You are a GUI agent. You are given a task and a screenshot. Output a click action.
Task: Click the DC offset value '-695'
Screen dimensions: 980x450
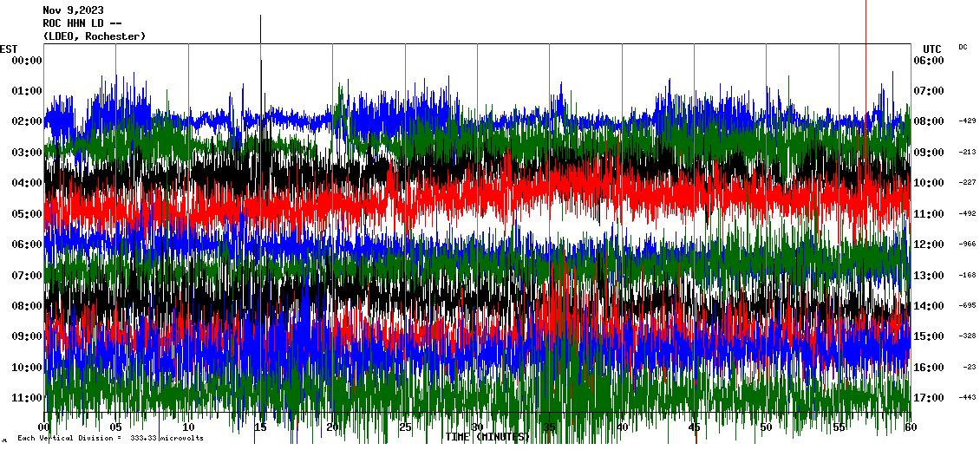click(x=968, y=305)
